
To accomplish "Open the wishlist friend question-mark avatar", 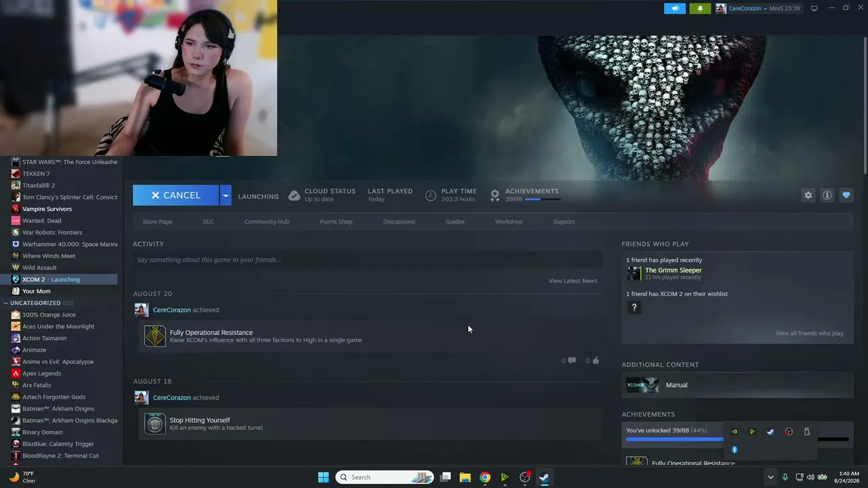I will [634, 308].
